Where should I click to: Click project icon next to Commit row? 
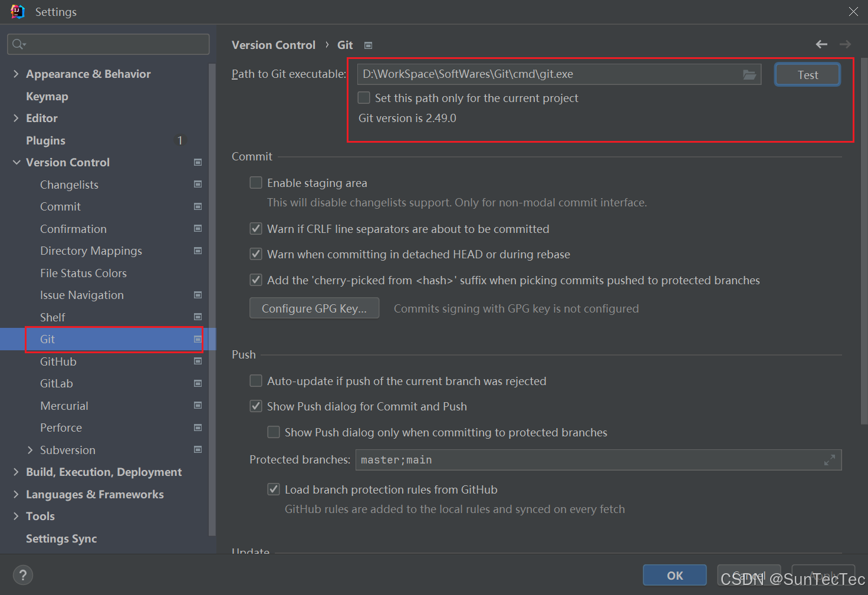(198, 206)
